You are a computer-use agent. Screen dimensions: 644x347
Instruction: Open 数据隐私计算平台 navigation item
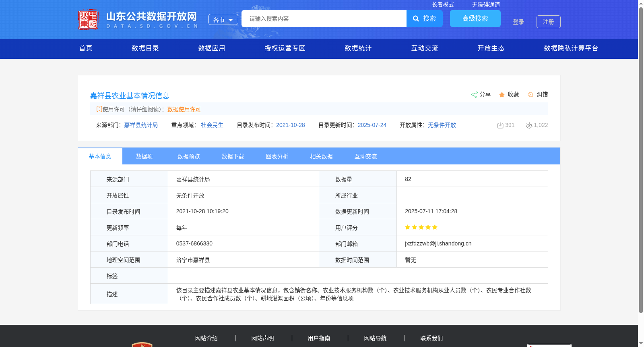(571, 48)
